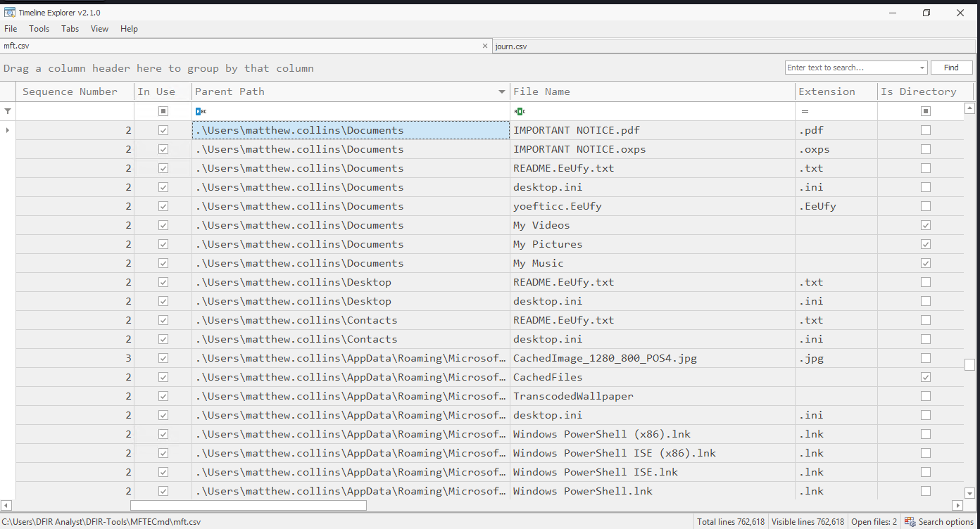This screenshot has width=980, height=529.
Task: Click the row indicator arrow on first row
Action: coord(8,130)
